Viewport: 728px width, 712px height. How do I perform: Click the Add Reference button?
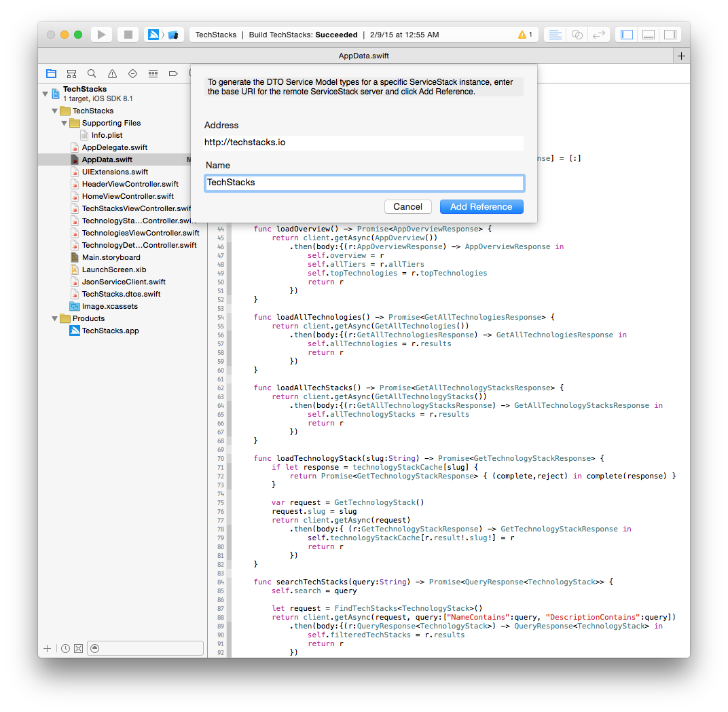pyautogui.click(x=481, y=206)
